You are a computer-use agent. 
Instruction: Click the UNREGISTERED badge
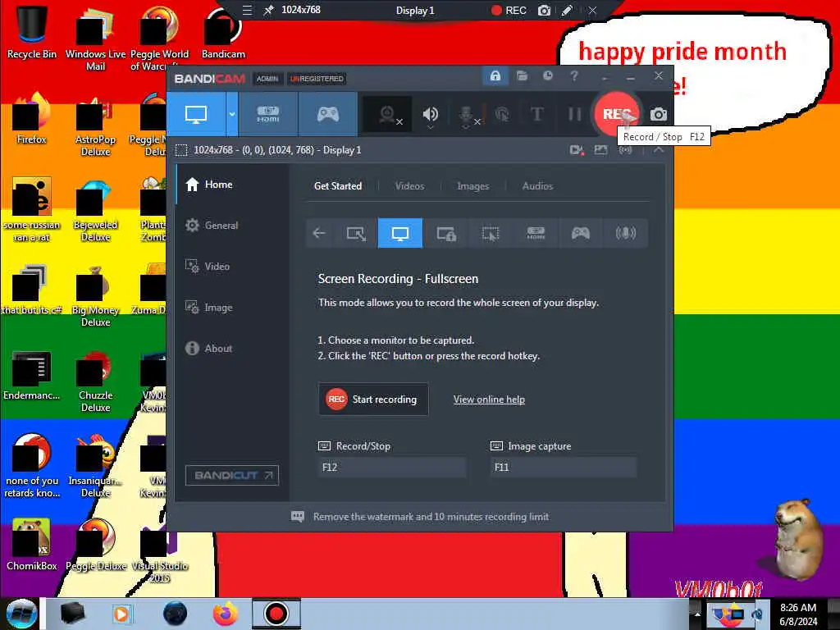click(x=317, y=79)
